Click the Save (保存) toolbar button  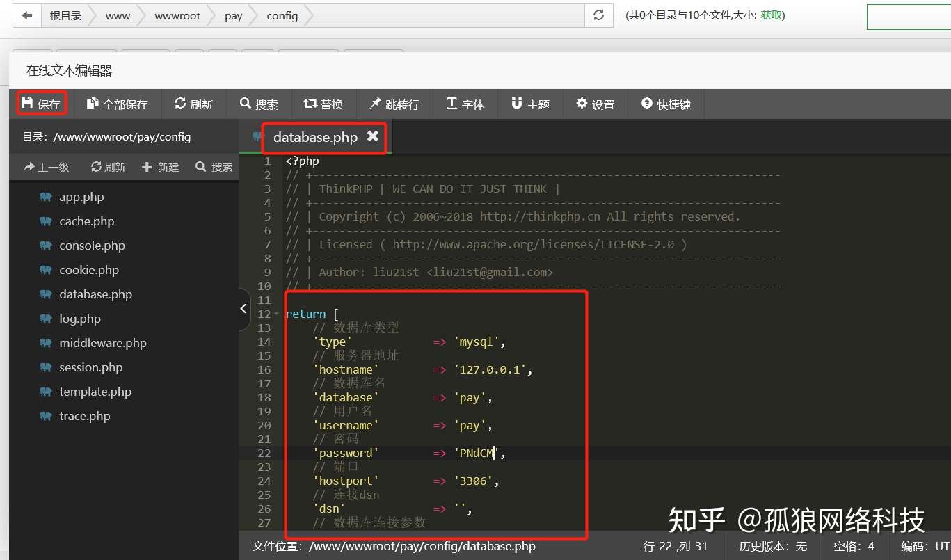pos(41,104)
